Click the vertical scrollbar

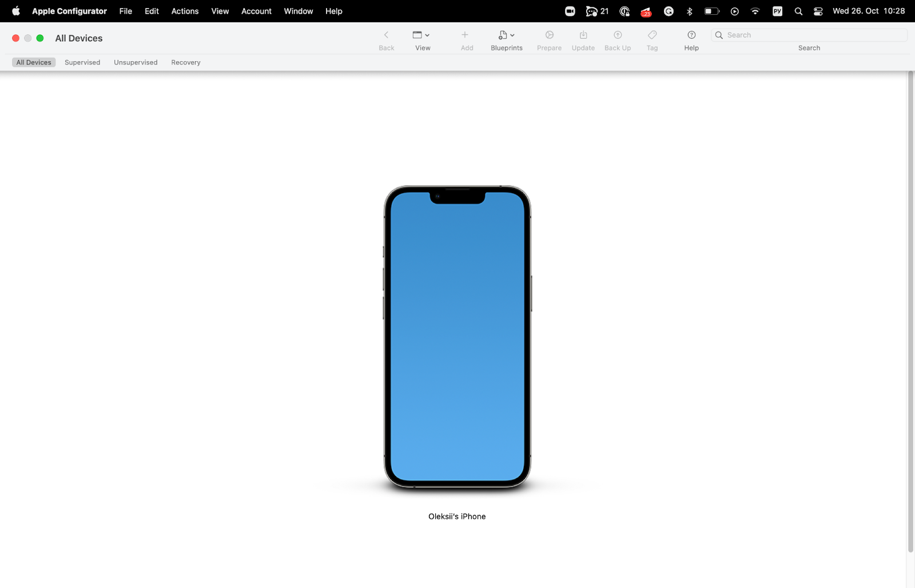(x=910, y=311)
